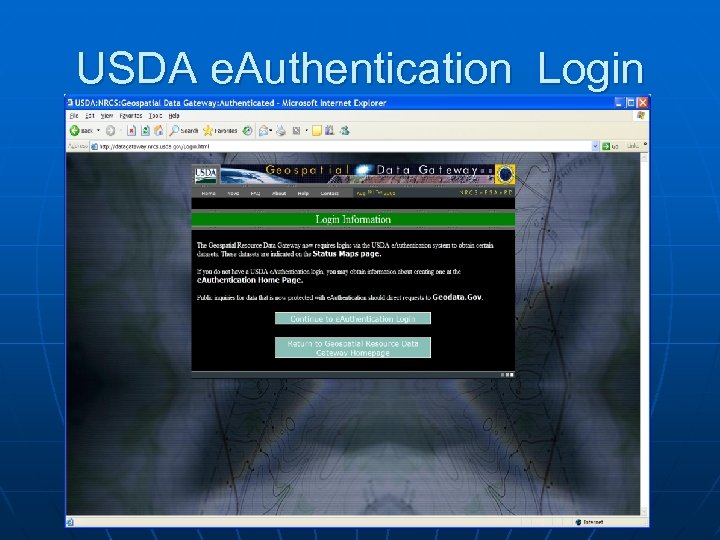Open the Forward button dropdown arrow
Viewport: 720px width, 540px height.
(x=120, y=131)
